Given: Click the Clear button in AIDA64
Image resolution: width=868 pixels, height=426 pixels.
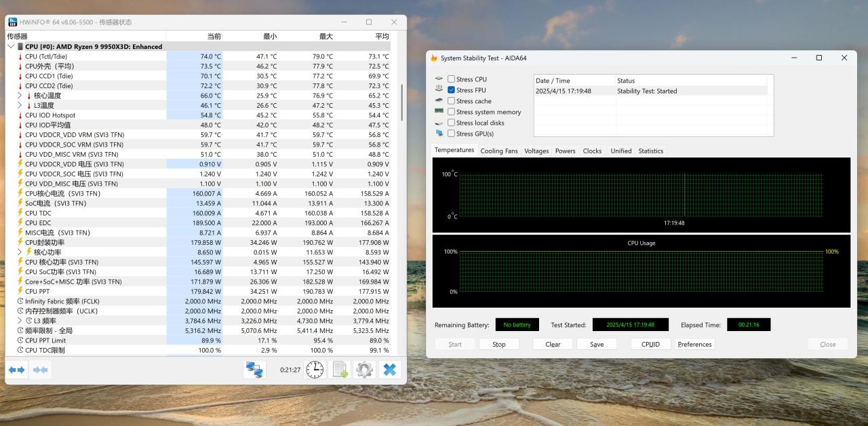Looking at the screenshot, I should click(x=553, y=344).
